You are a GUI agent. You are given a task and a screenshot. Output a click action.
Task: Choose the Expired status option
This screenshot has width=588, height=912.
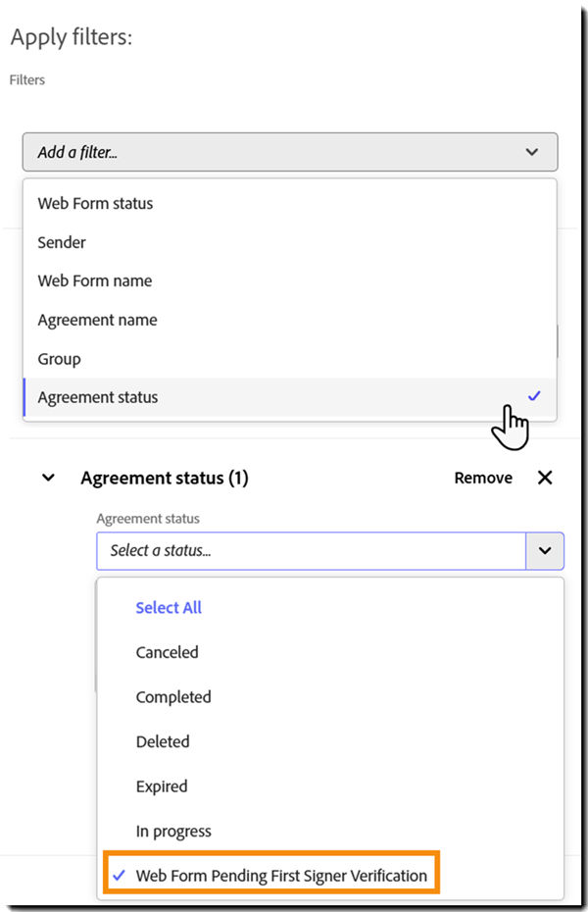tap(162, 786)
